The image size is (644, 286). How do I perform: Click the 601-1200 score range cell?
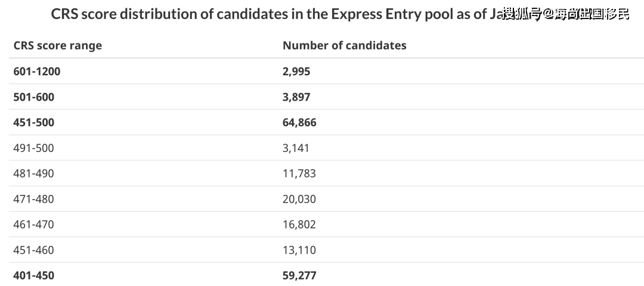click(36, 71)
